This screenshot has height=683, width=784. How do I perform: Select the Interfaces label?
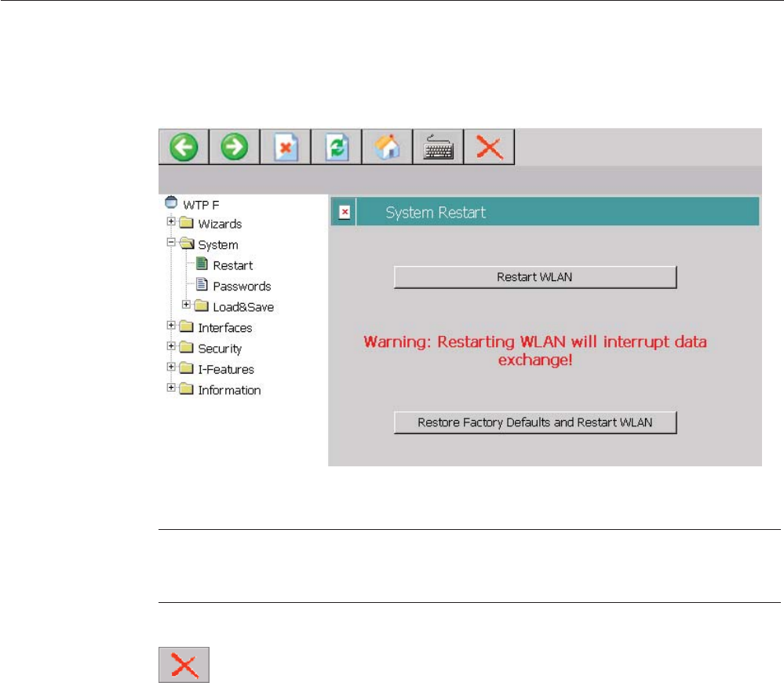[x=225, y=328]
